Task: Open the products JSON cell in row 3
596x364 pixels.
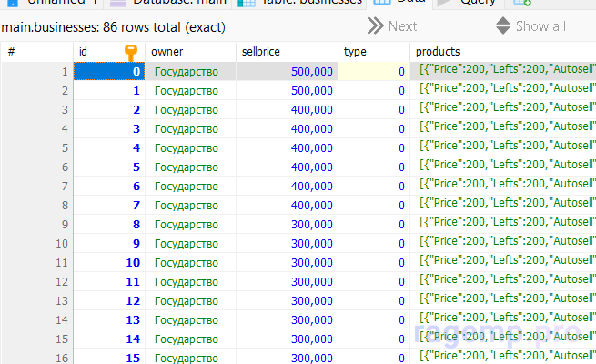Action: coord(503,110)
